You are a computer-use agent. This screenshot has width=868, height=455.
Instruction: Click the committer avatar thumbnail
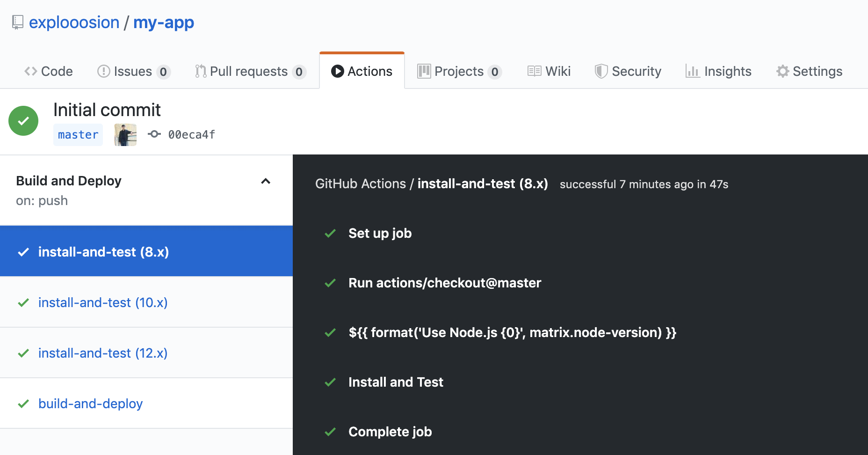tap(125, 135)
